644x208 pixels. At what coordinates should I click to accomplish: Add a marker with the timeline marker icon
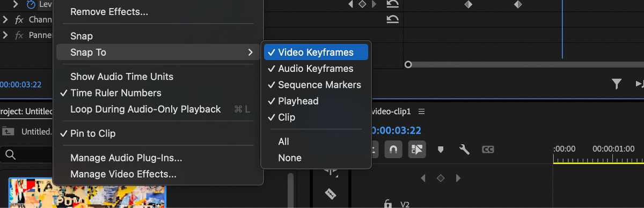pyautogui.click(x=441, y=150)
